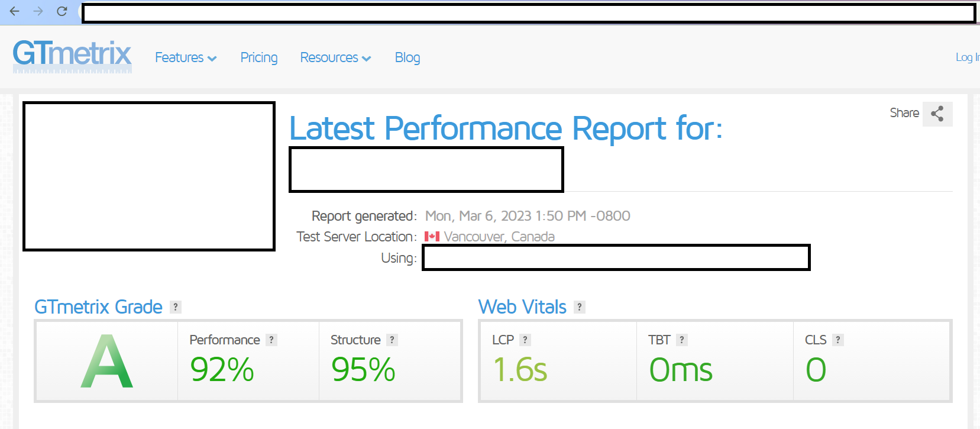Open help icon next to Structure
Screen dimensions: 980x429
[392, 340]
